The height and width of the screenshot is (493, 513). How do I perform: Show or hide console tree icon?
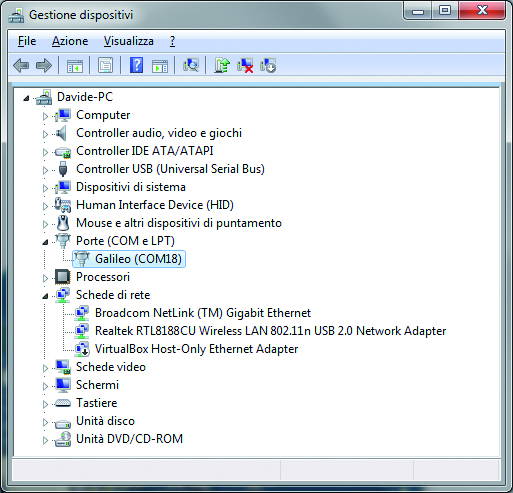(74, 65)
